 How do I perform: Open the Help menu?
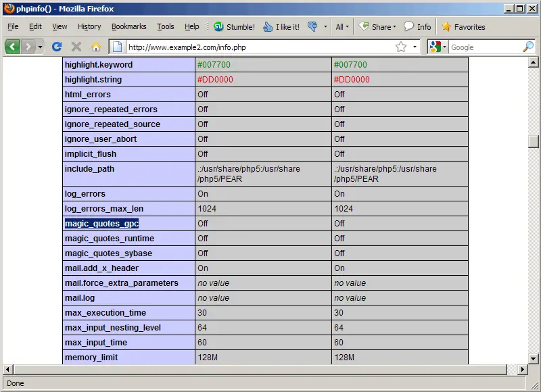[191, 26]
